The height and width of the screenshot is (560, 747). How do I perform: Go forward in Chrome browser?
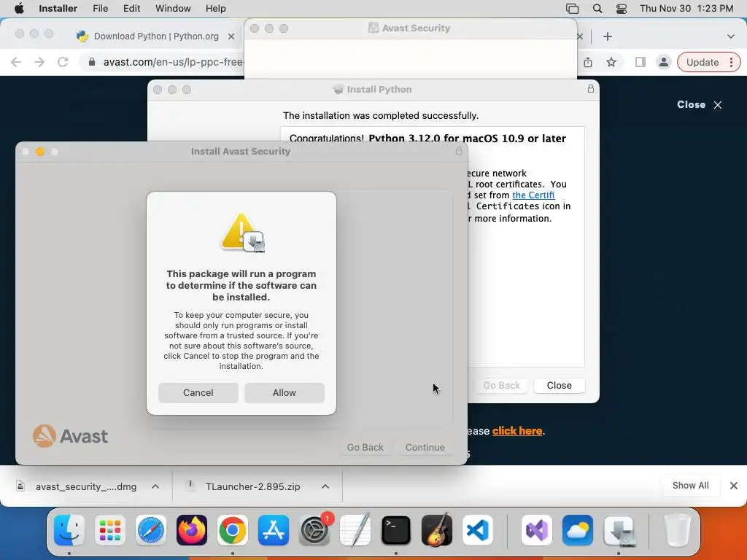pyautogui.click(x=39, y=63)
